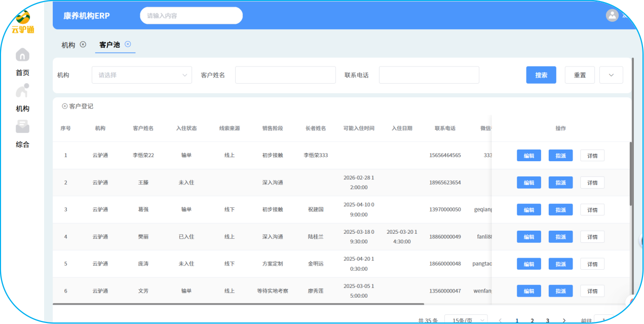Viewport: 644px width, 324px height.
Task: Click the table horizontal scrollbar
Action: [238, 304]
